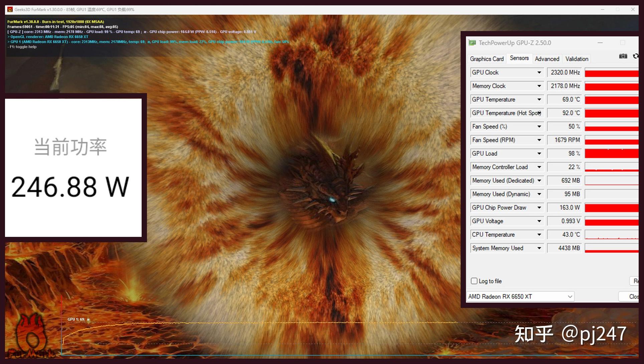Enable the Log to file checkbox

click(474, 281)
